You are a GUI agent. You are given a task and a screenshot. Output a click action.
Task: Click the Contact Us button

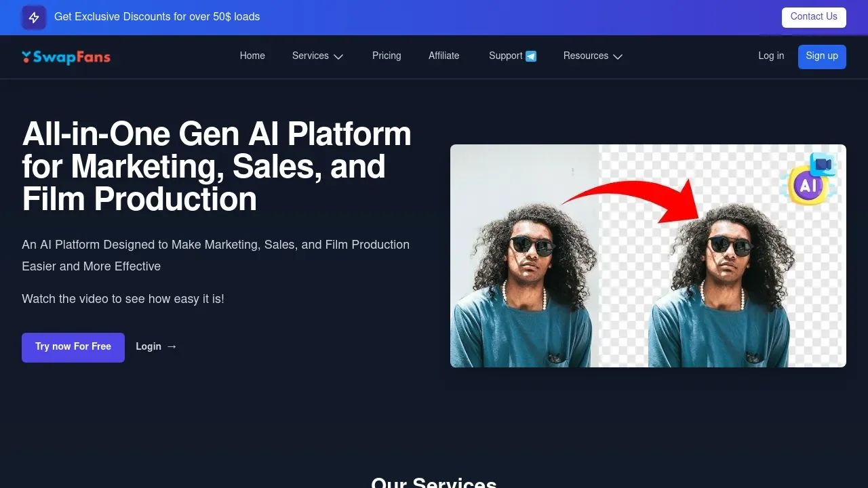tap(813, 17)
